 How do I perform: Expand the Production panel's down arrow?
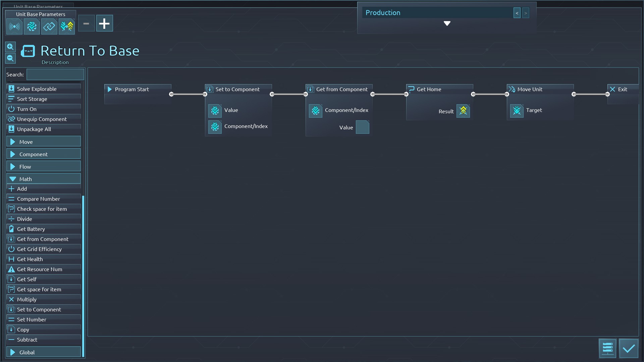(x=447, y=23)
